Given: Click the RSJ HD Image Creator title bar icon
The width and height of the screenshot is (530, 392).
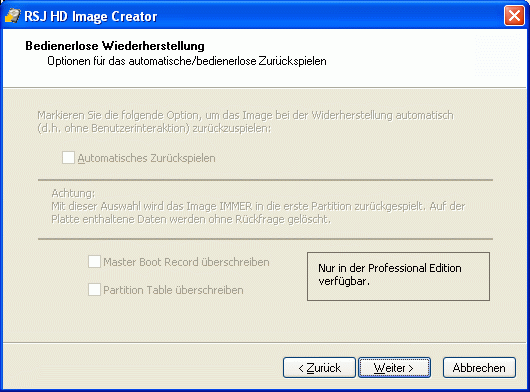Looking at the screenshot, I should [13, 16].
